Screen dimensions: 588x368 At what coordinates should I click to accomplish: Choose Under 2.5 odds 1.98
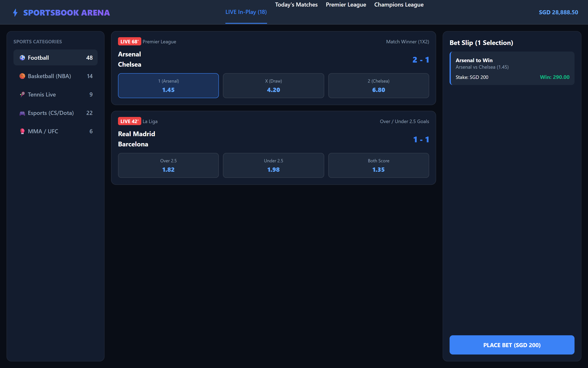click(273, 166)
